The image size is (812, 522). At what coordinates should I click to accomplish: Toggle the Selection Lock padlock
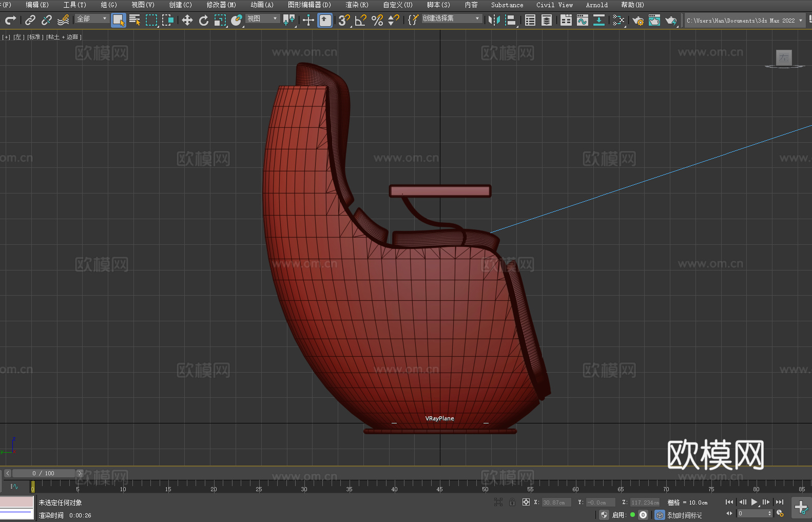(x=512, y=502)
